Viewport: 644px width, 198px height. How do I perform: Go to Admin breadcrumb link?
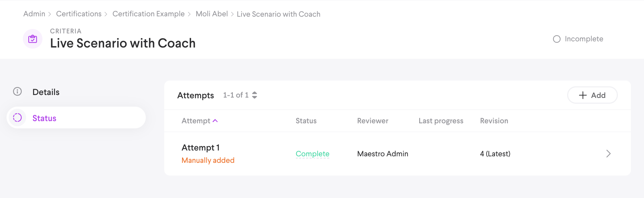(x=34, y=14)
